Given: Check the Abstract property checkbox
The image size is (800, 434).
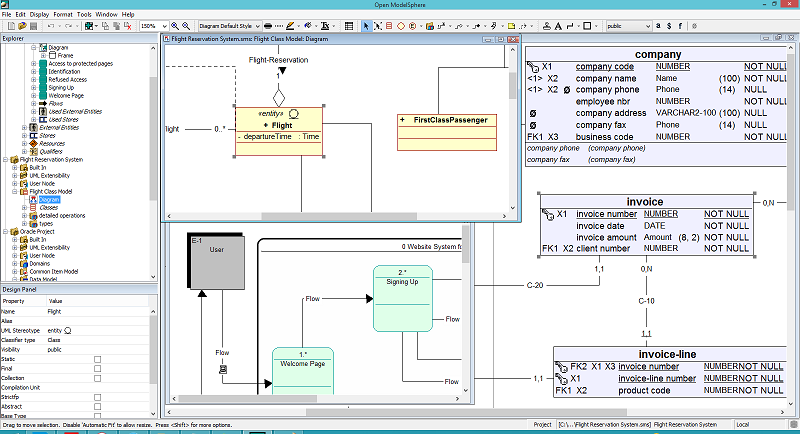Looking at the screenshot, I should (x=97, y=405).
